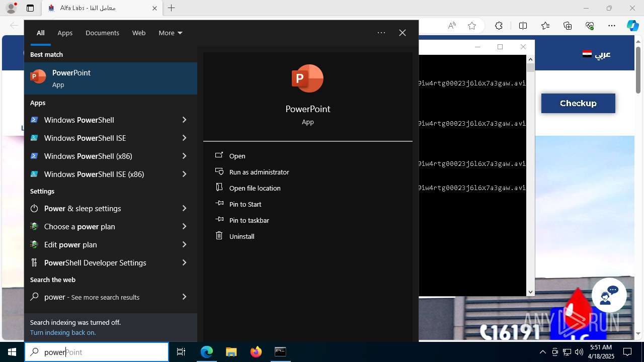Open the Windows Start button
Image resolution: width=644 pixels, height=362 pixels.
click(x=12, y=352)
